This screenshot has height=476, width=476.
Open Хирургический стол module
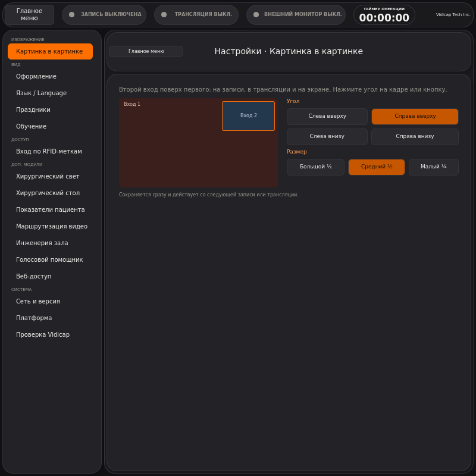pyautogui.click(x=51, y=193)
